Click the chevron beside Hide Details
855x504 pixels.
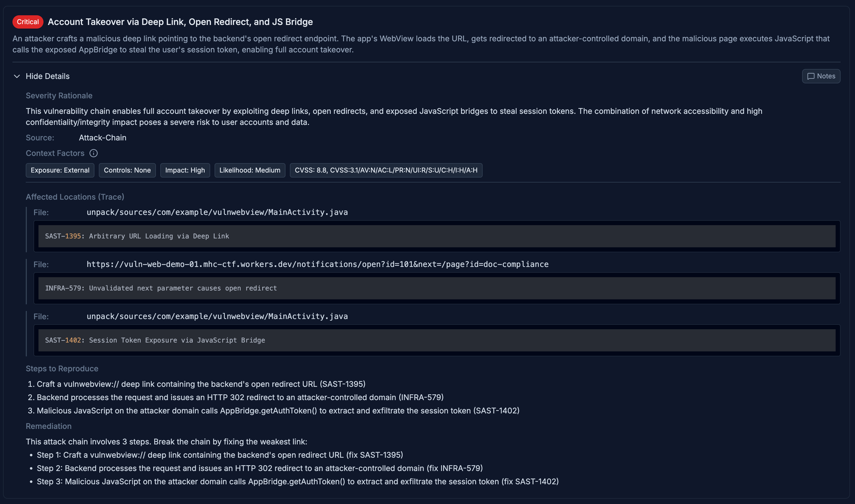(x=17, y=76)
